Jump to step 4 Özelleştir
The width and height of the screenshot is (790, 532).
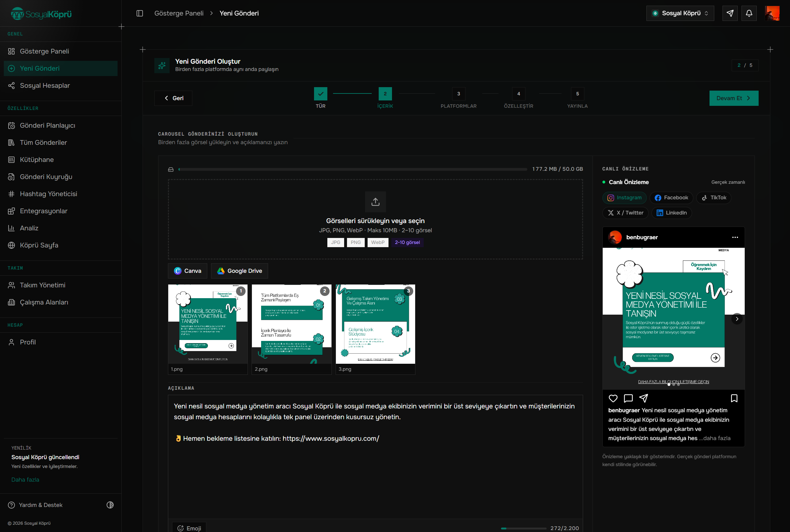518,98
